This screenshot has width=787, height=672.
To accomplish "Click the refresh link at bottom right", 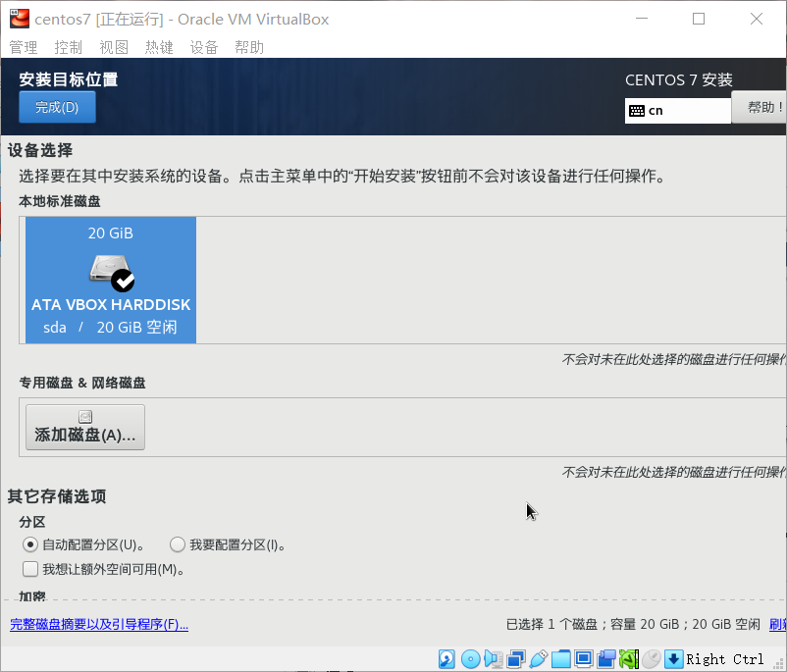I will point(778,624).
